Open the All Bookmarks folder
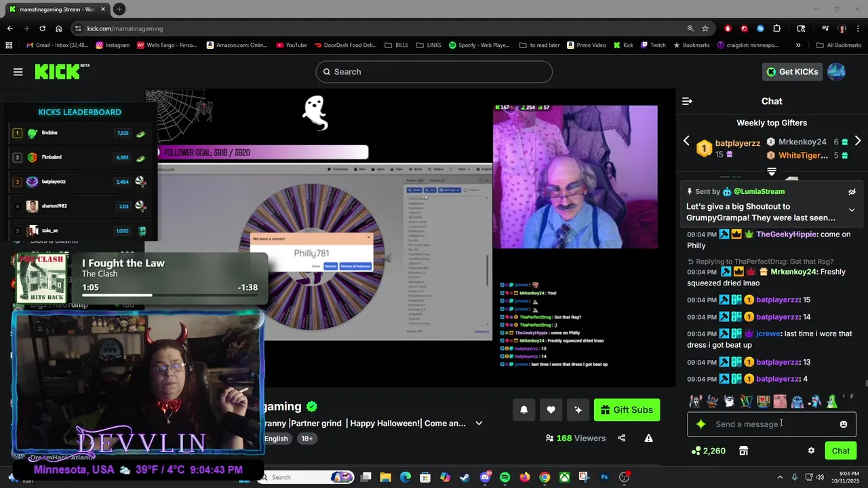The image size is (868, 488). click(x=839, y=45)
